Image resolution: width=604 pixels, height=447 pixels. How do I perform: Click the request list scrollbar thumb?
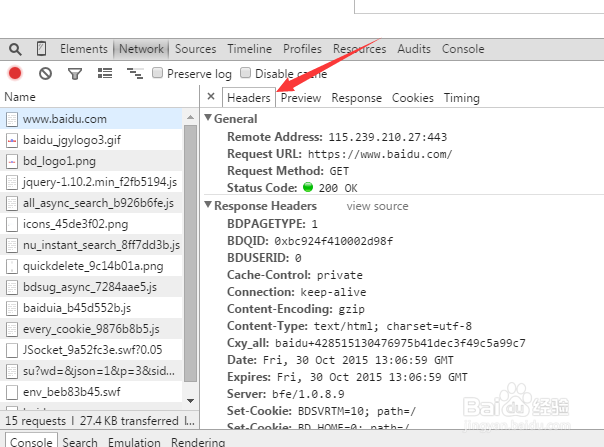coord(190,253)
